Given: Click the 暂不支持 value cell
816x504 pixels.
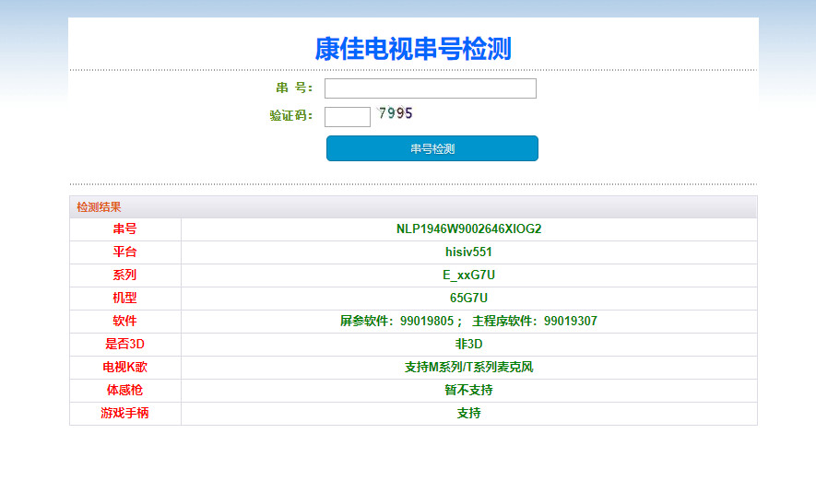Looking at the screenshot, I should pos(469,390).
